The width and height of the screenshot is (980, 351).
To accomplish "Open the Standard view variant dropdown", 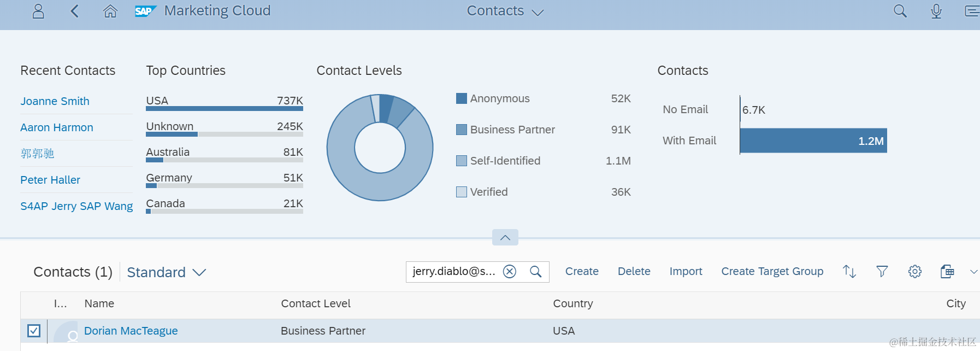I will (199, 272).
